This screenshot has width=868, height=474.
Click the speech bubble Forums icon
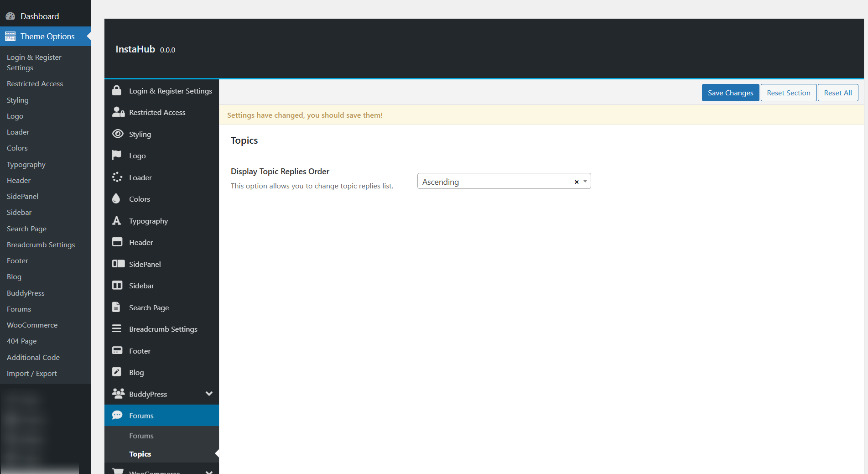pyautogui.click(x=117, y=415)
